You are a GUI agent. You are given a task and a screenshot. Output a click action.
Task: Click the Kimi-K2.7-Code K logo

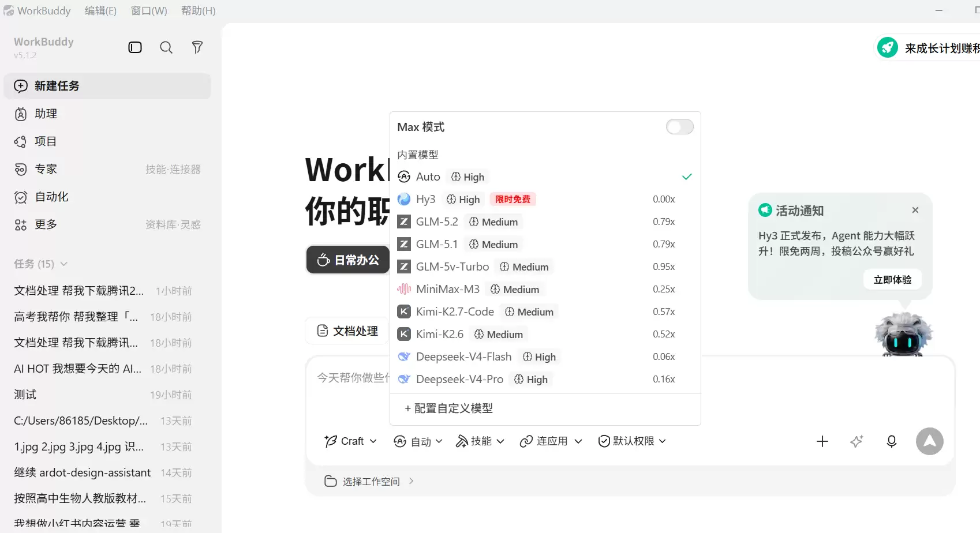coord(404,311)
